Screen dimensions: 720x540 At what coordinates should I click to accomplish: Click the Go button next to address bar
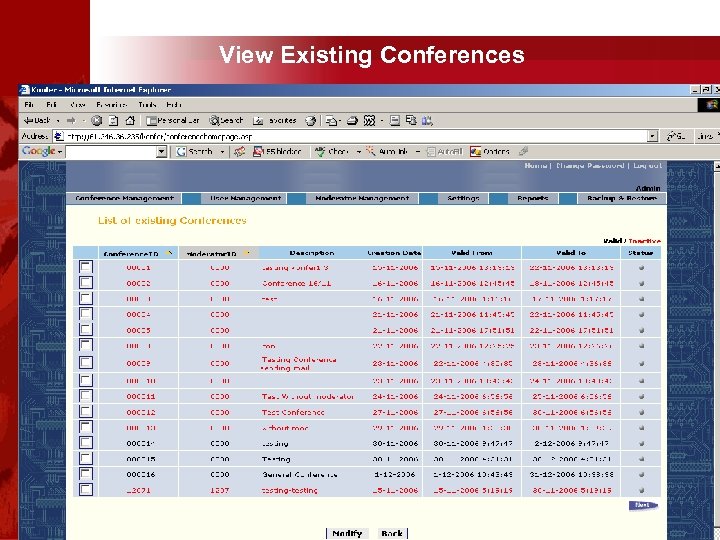(676, 136)
